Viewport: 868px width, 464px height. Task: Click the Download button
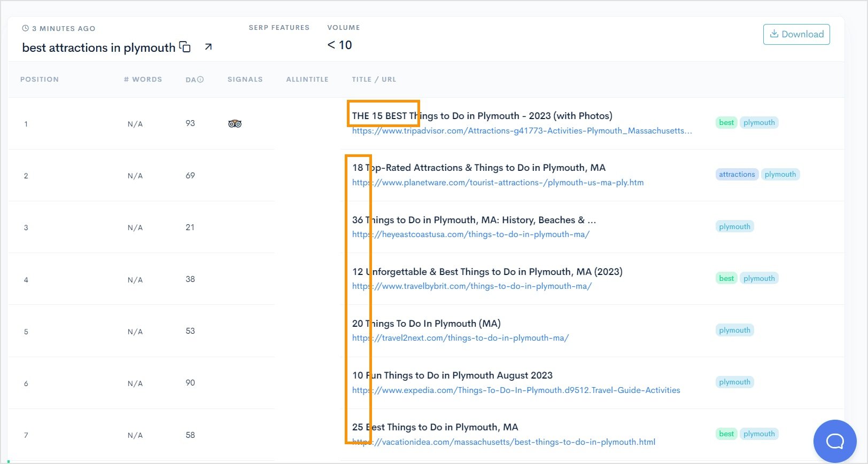pyautogui.click(x=796, y=34)
